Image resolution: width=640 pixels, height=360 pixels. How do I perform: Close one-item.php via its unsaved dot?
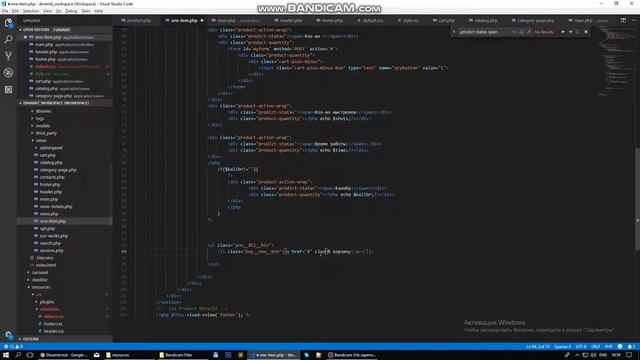[x=202, y=20]
